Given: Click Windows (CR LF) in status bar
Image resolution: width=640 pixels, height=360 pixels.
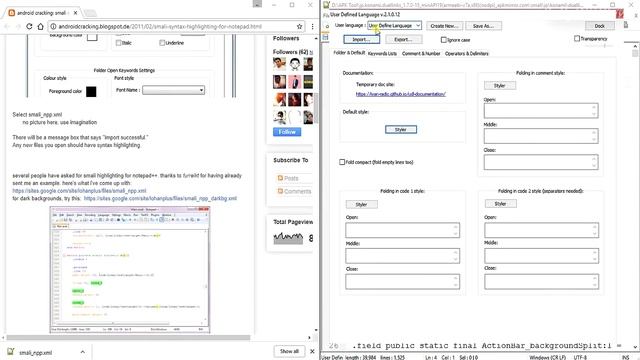Looking at the screenshot, I should coord(547,357).
